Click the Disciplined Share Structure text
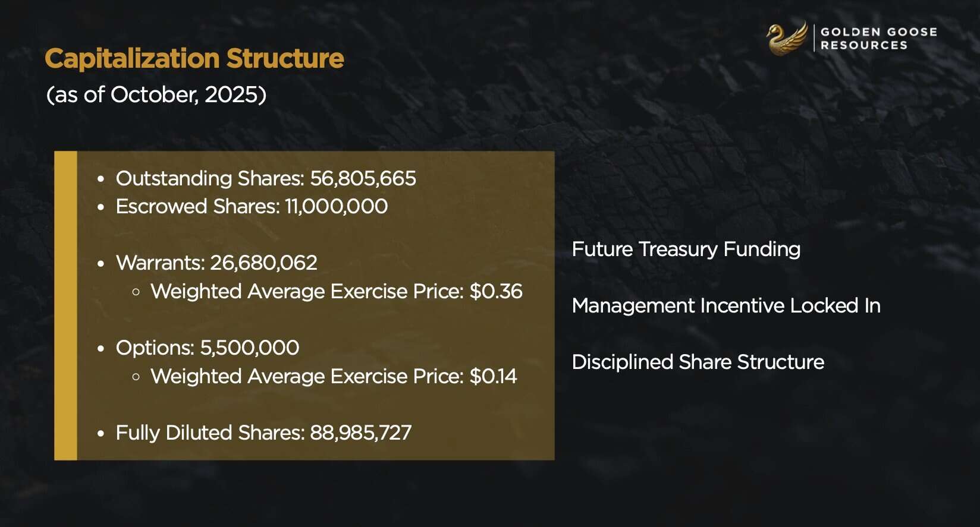Image resolution: width=980 pixels, height=527 pixels. pyautogui.click(x=698, y=362)
